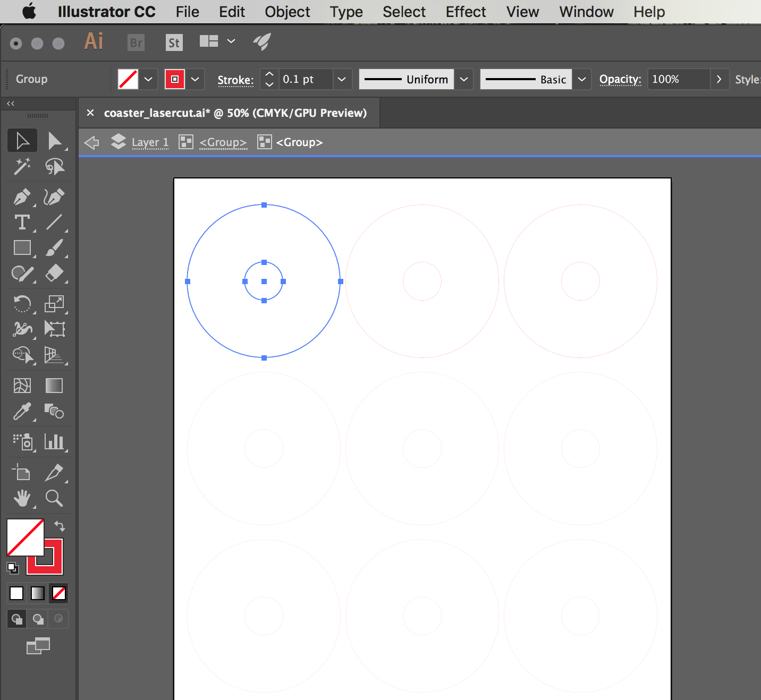
Task: Select the Slice tool
Action: point(54,472)
